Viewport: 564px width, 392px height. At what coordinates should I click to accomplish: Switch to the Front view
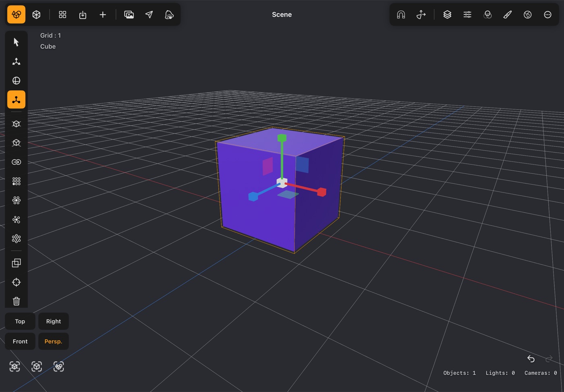(20, 341)
